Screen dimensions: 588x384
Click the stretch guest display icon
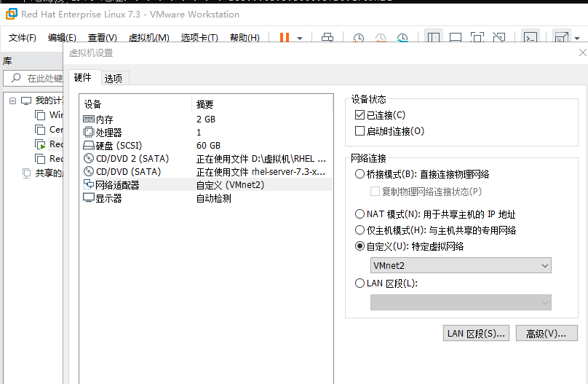coord(561,38)
